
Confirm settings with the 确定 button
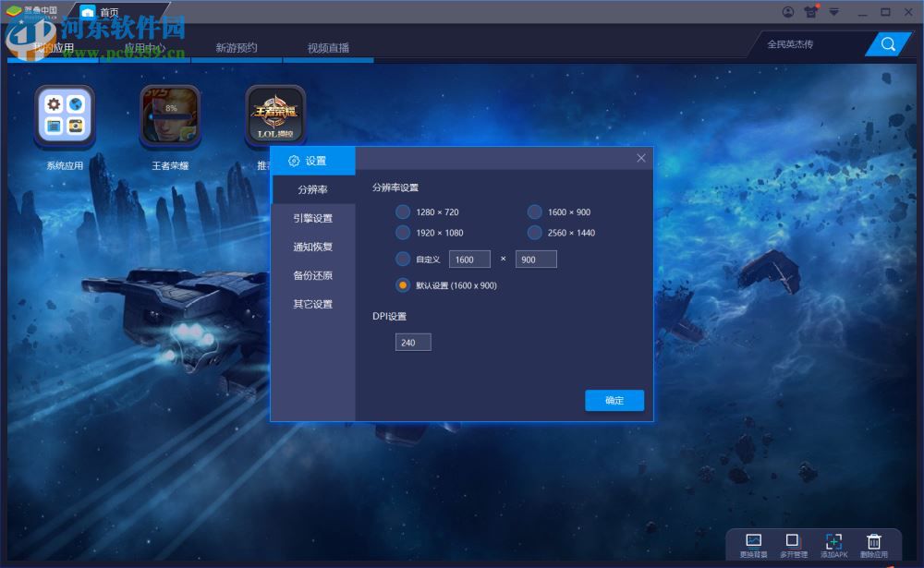point(614,400)
